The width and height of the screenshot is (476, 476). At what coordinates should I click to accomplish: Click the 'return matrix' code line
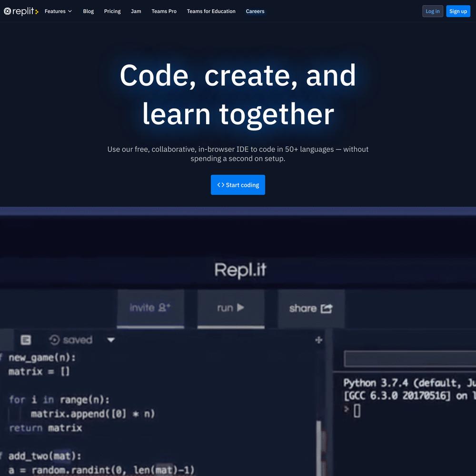coord(46,428)
